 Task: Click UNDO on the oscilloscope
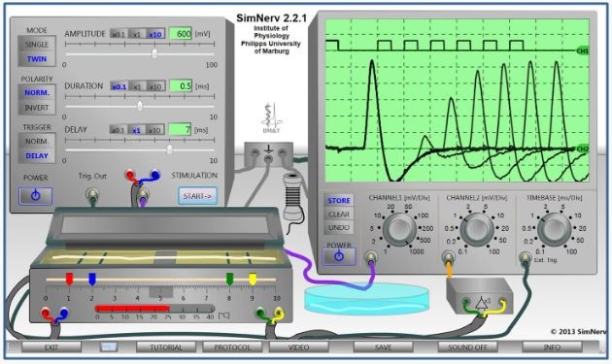click(339, 227)
